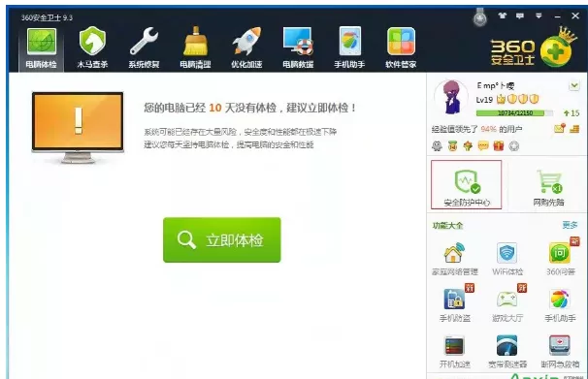This screenshot has width=588, height=379.
Task: Click the gold ranking steps icon
Action: pyautogui.click(x=574, y=129)
